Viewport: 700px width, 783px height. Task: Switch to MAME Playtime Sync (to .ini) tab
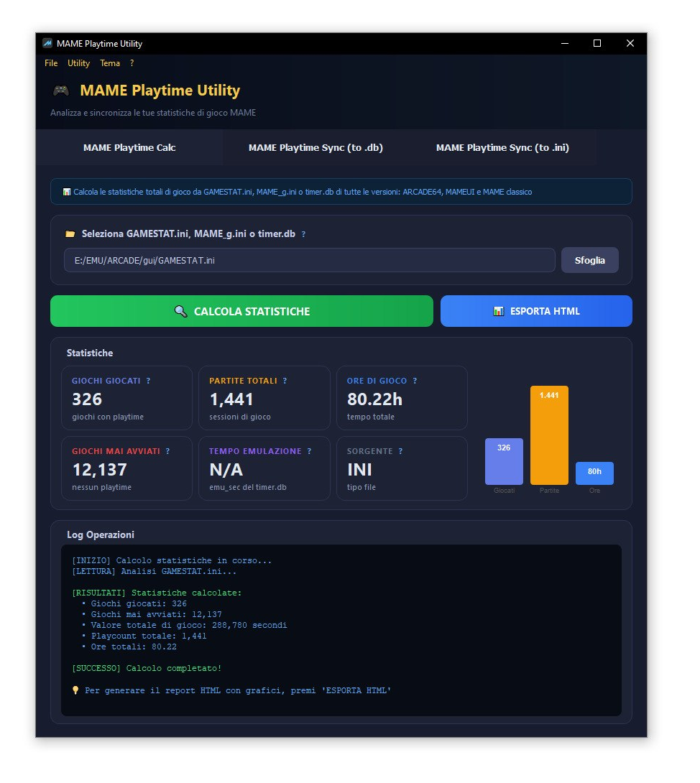click(502, 148)
